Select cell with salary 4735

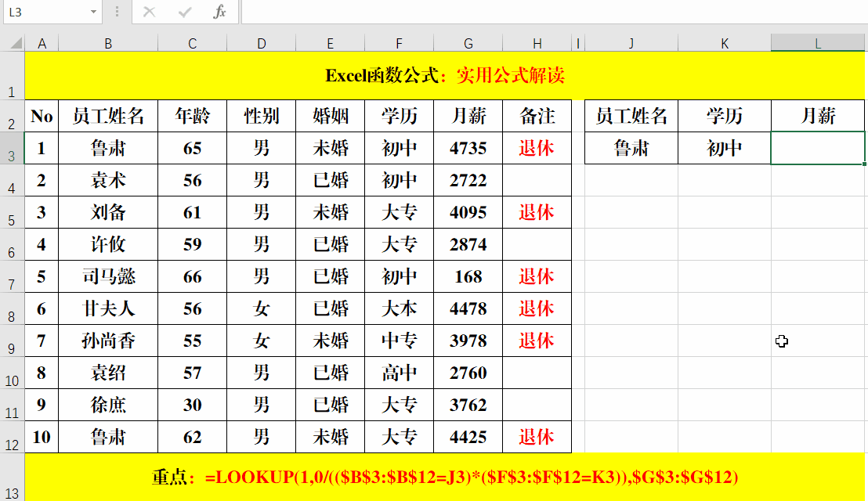tap(468, 148)
